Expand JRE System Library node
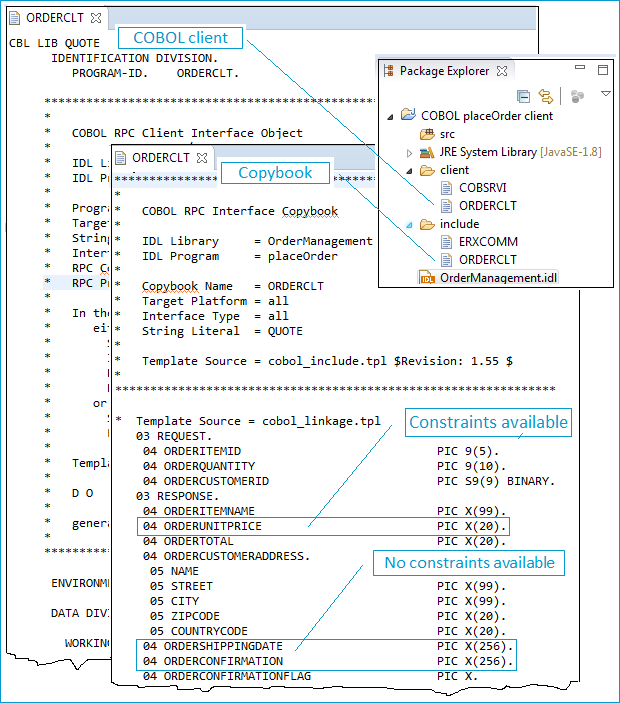620x703 pixels. (409, 153)
